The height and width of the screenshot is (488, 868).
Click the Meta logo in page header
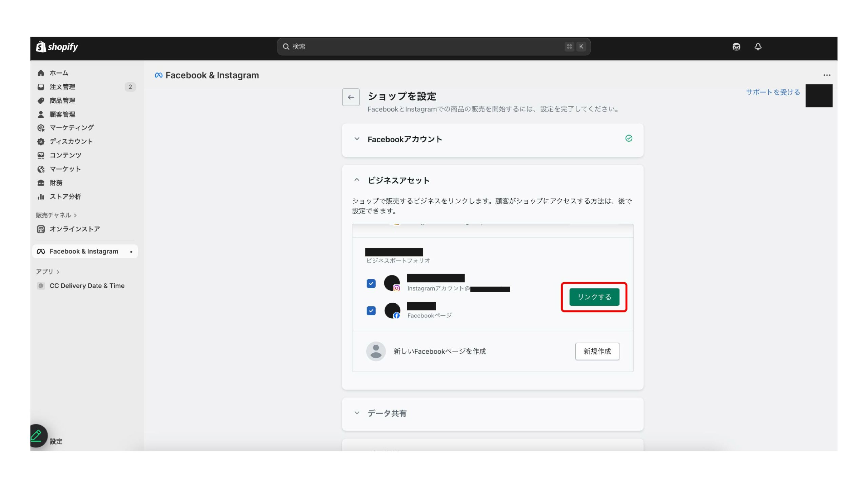tap(158, 75)
